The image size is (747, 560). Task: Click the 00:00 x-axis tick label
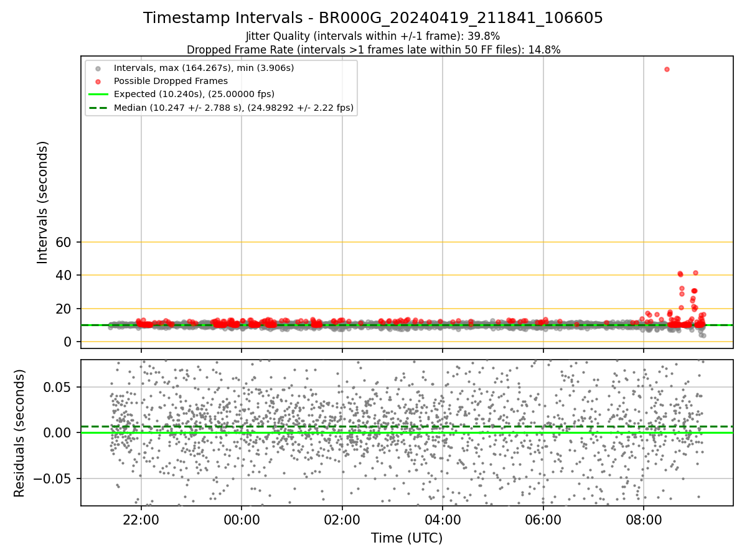[242, 519]
